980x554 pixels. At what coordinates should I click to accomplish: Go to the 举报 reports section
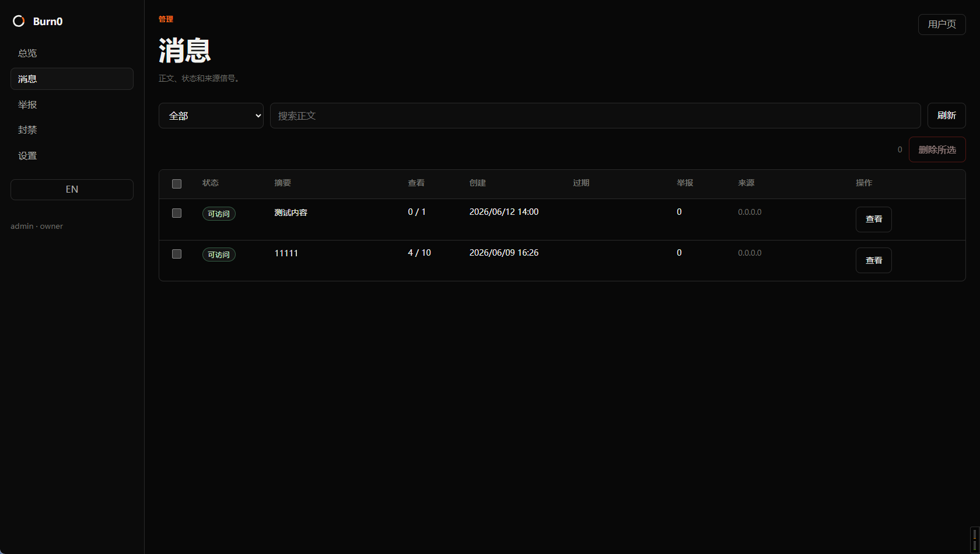tap(72, 104)
